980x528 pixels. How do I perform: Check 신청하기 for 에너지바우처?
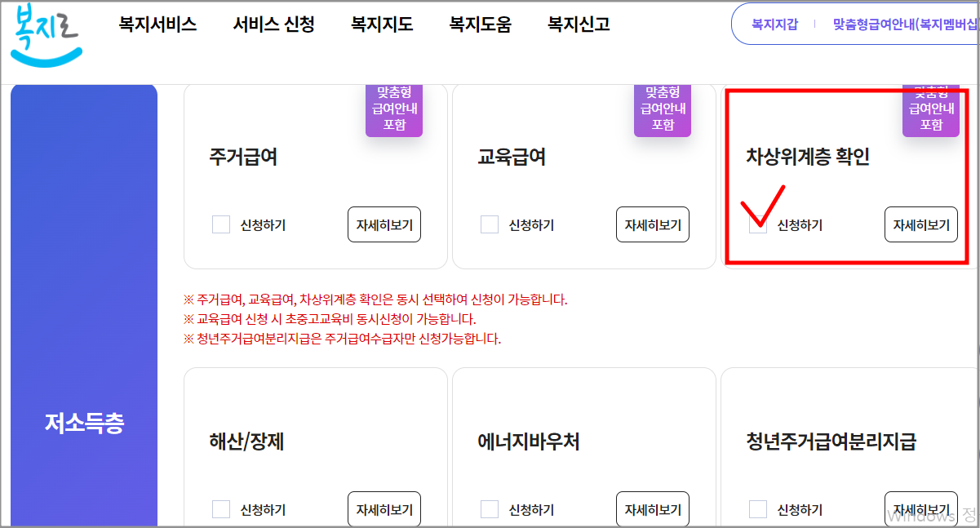coord(490,508)
